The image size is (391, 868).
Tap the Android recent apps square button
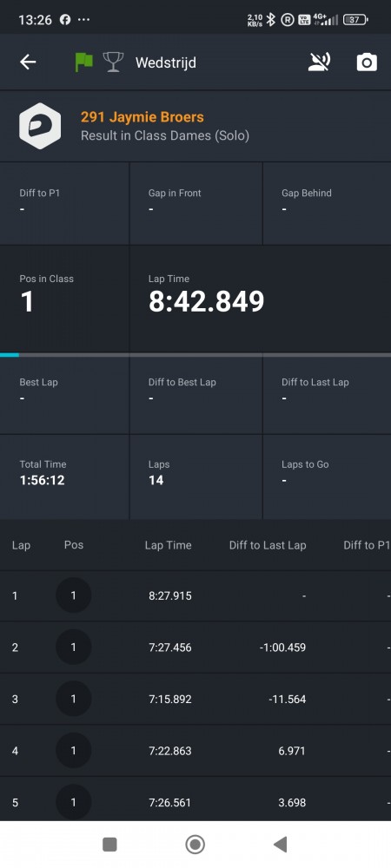(109, 845)
